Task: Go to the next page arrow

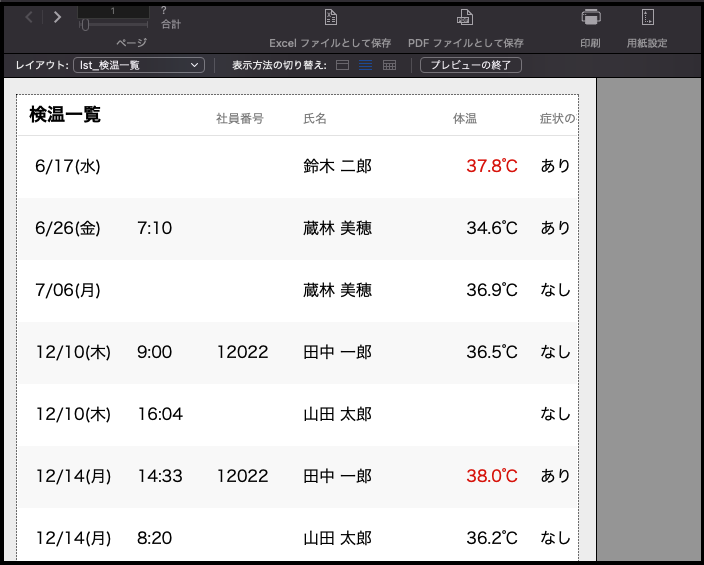Action: (57, 17)
